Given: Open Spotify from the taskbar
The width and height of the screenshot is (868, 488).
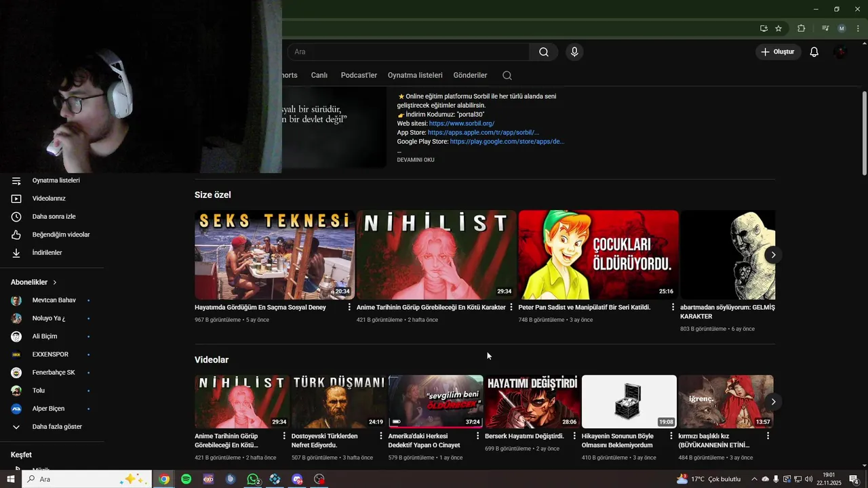Looking at the screenshot, I should click(186, 479).
